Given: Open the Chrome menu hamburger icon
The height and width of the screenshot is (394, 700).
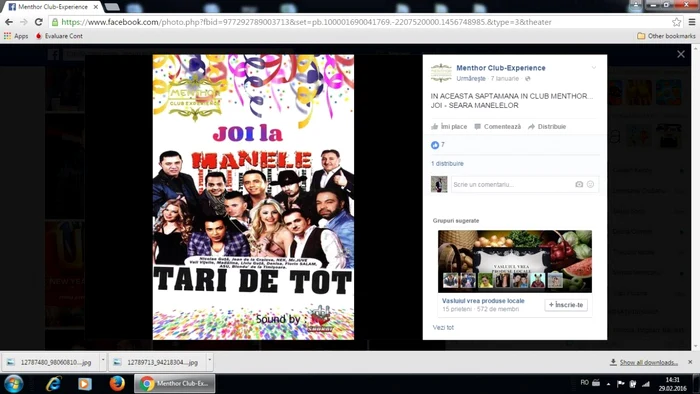Looking at the screenshot, I should [692, 22].
